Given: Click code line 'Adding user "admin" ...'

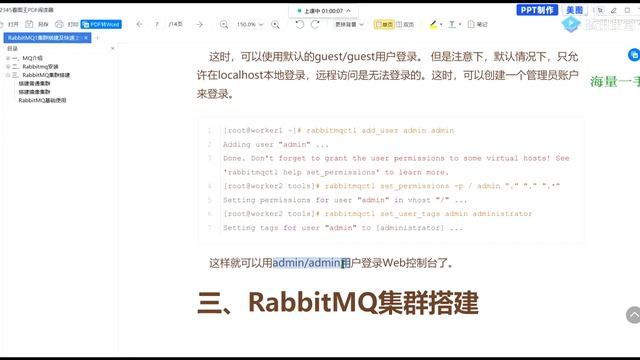Looking at the screenshot, I should (x=276, y=144).
